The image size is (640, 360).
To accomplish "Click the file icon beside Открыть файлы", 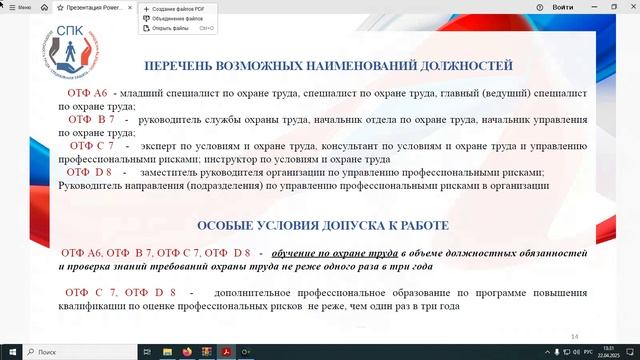I will [x=146, y=29].
